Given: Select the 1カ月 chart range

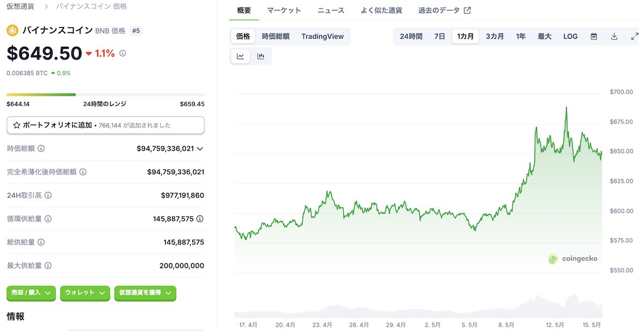Looking at the screenshot, I should [x=465, y=37].
